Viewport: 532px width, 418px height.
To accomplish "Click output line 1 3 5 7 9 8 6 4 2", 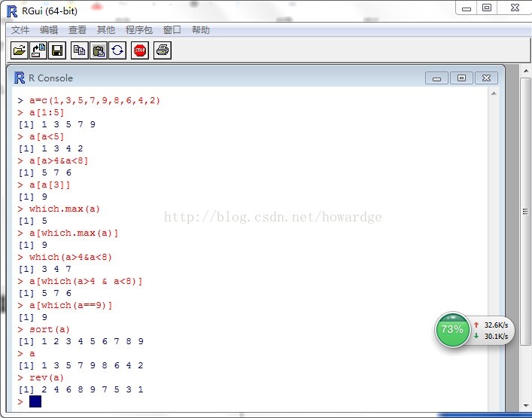I will 81,365.
